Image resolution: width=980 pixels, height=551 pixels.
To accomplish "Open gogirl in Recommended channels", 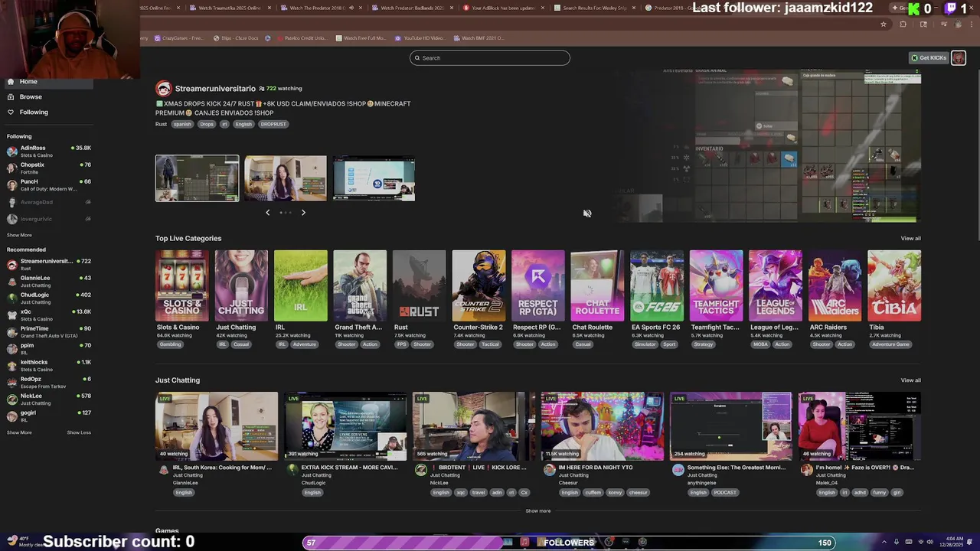I will [x=49, y=416].
